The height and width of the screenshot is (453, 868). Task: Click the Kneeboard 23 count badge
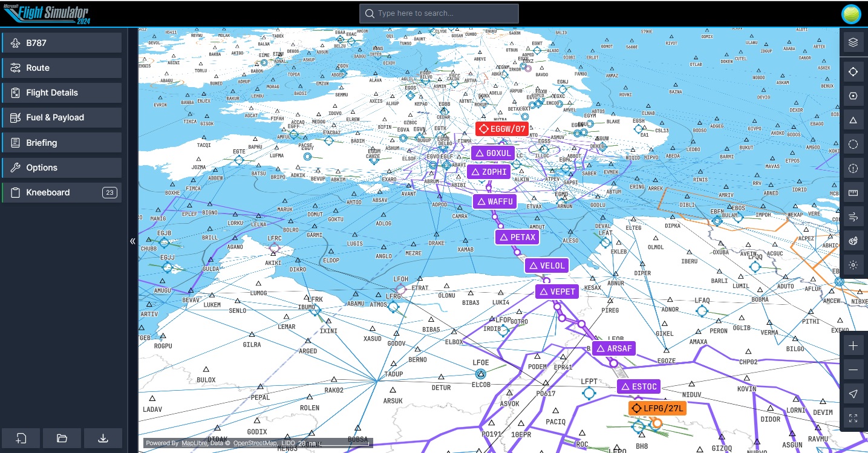(109, 193)
